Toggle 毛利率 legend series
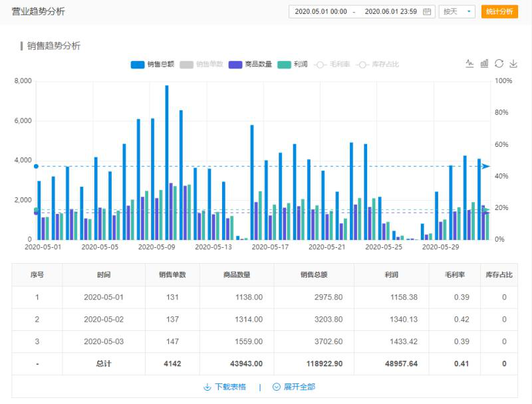Image resolution: width=532 pixels, height=404 pixels. coord(332,64)
